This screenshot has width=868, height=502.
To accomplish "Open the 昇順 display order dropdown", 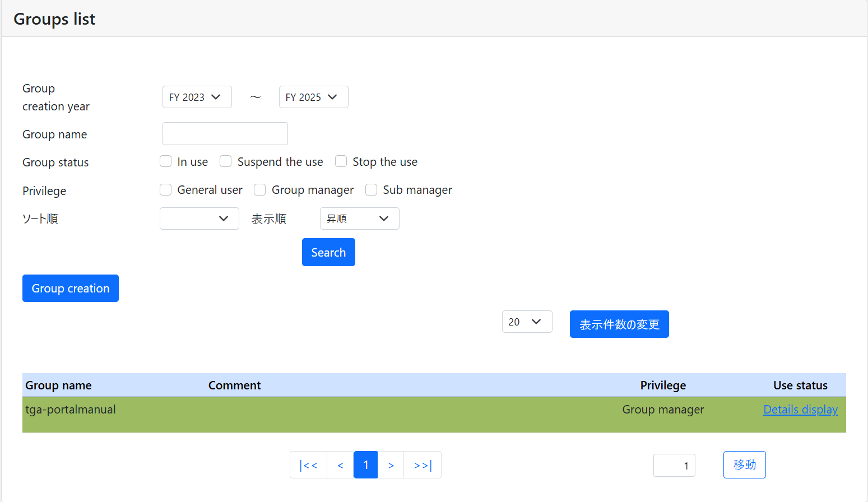I will [x=359, y=219].
